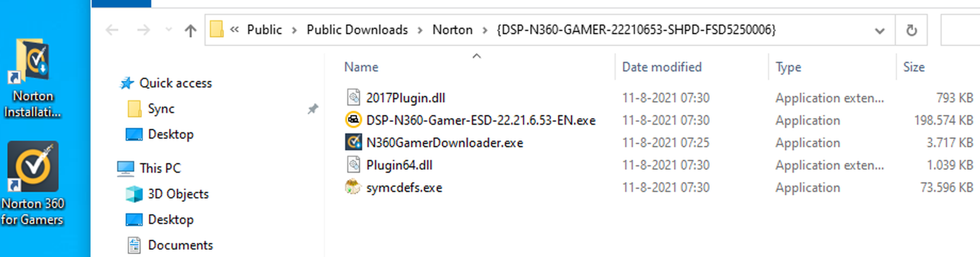Jump to Public Downloads in breadcrumb
The height and width of the screenshot is (257, 980).
(x=357, y=30)
